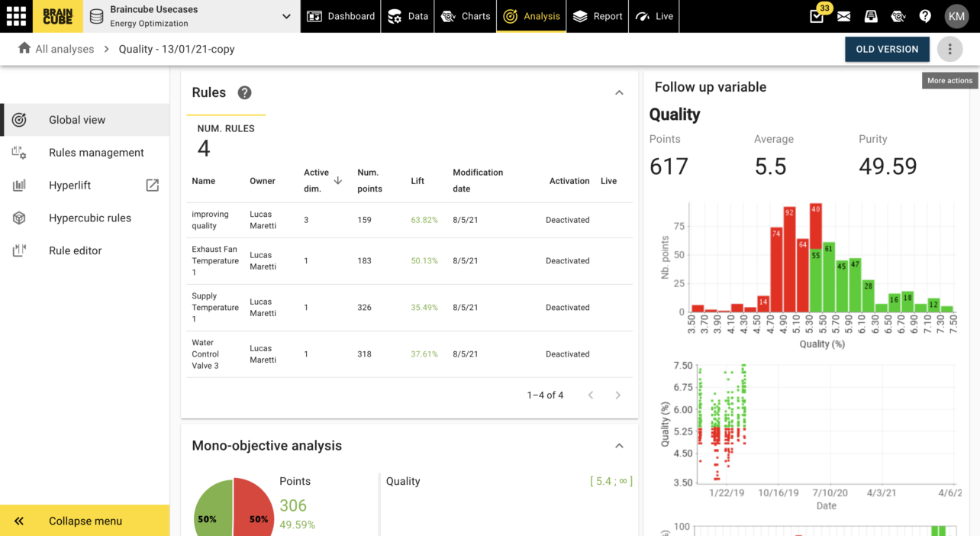Open the apps grid launcher icon
The width and height of the screenshot is (980, 536).
16,16
